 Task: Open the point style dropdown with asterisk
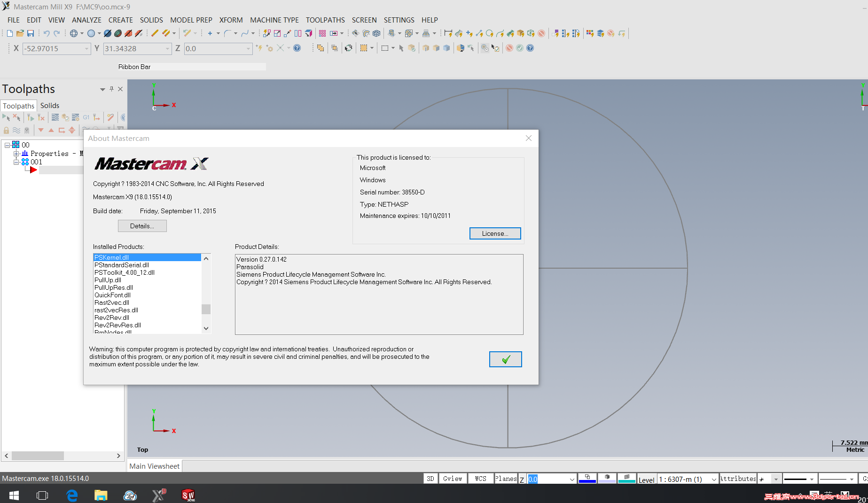(776, 479)
